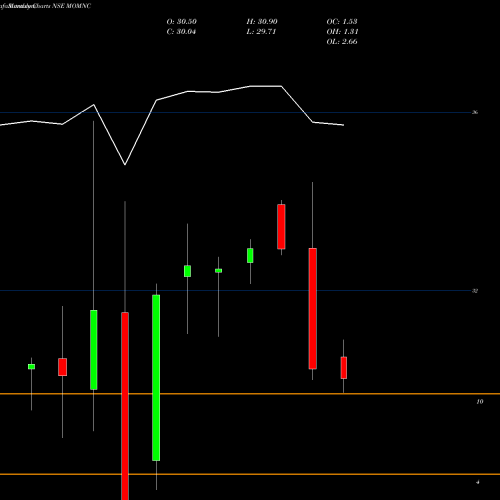The image size is (500, 500).
Task: Select the last red candle on the right
Action: [344, 368]
